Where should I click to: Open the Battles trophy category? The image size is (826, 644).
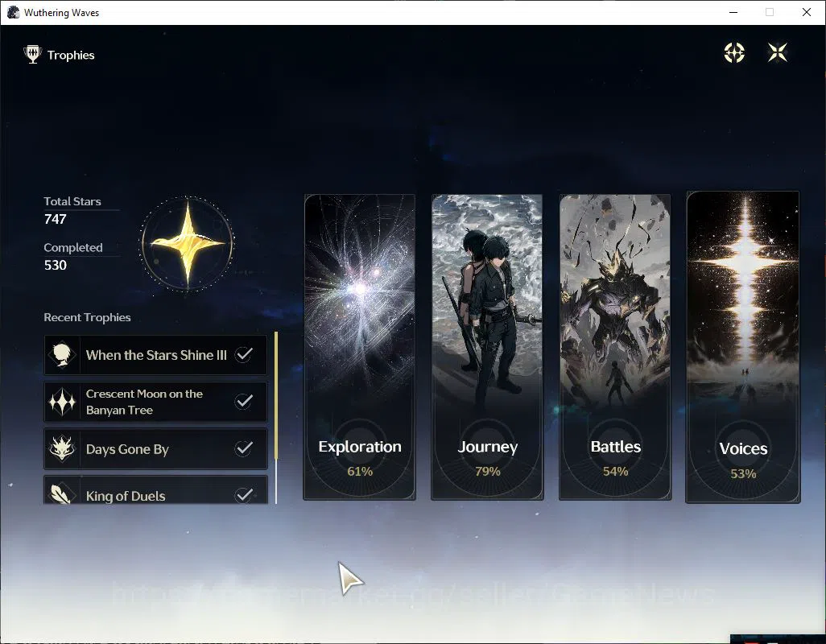coord(615,347)
